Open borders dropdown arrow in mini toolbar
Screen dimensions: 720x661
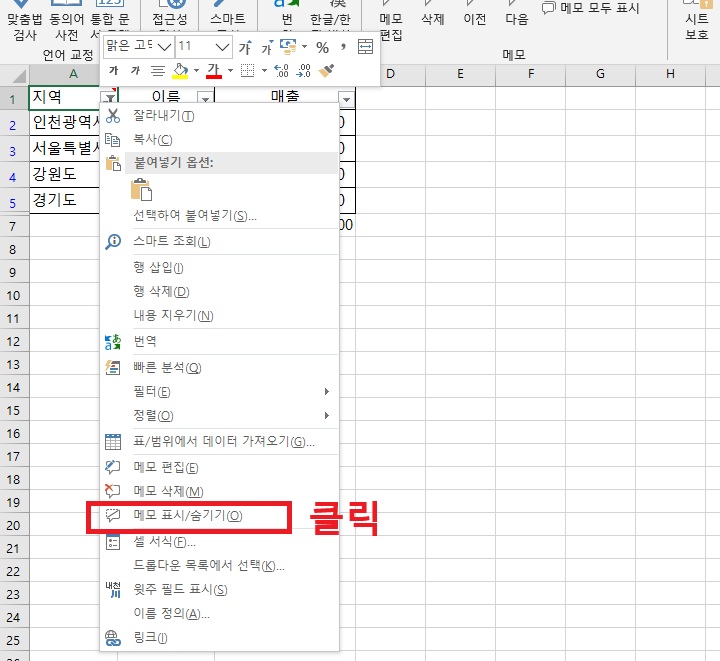tap(264, 71)
